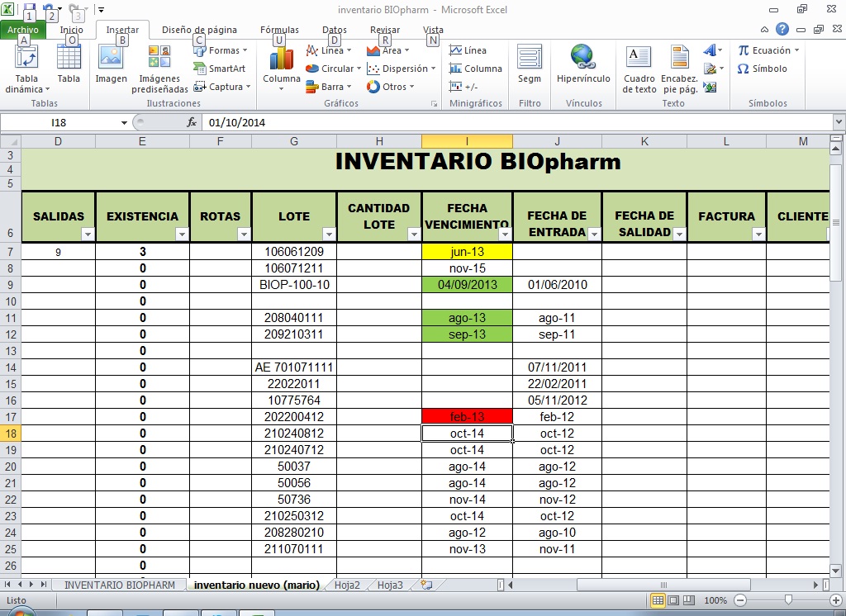Image resolution: width=846 pixels, height=616 pixels.
Task: Click formula bar showing 01/10/2014
Action: [518, 122]
